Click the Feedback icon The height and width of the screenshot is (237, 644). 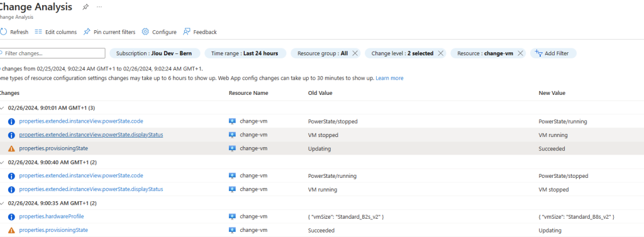(187, 32)
